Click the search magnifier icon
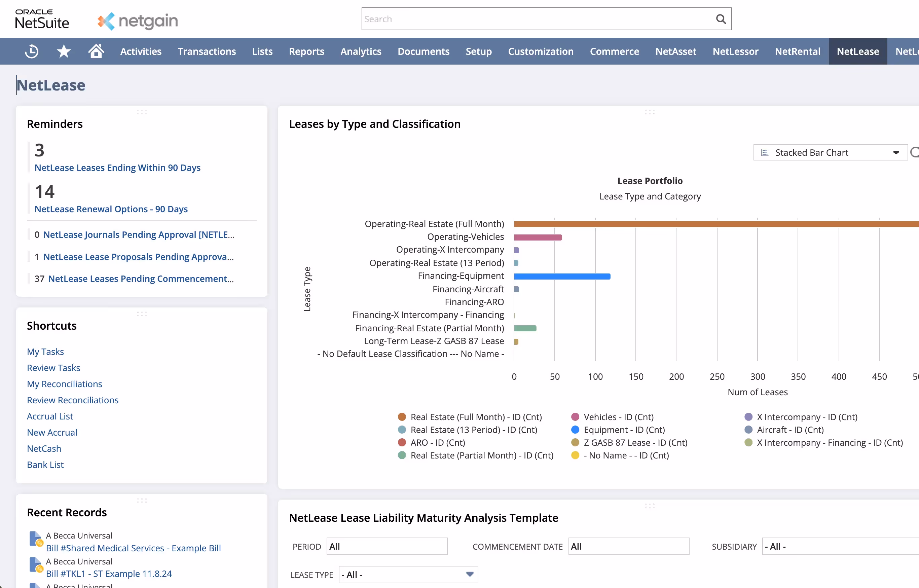Viewport: 919px width, 588px height. (721, 19)
